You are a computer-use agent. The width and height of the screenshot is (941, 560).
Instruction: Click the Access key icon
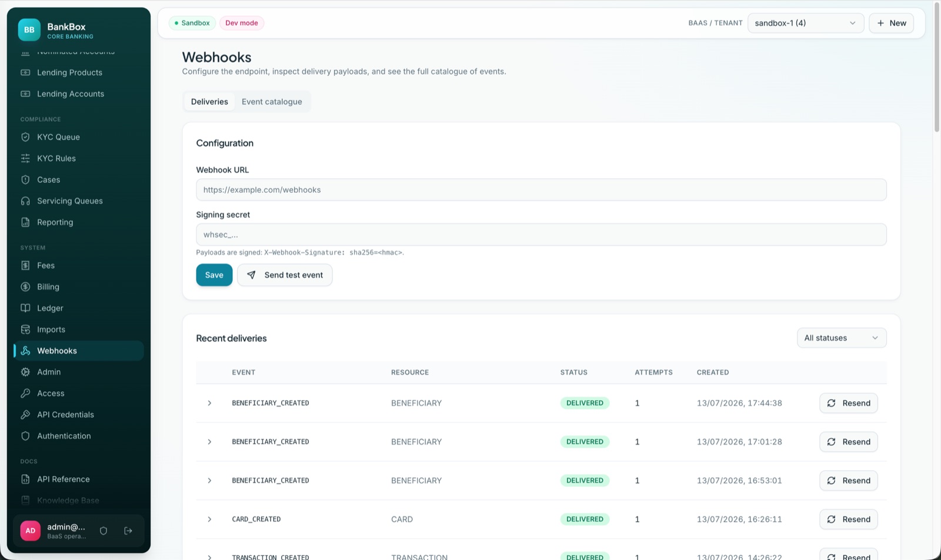tap(25, 394)
